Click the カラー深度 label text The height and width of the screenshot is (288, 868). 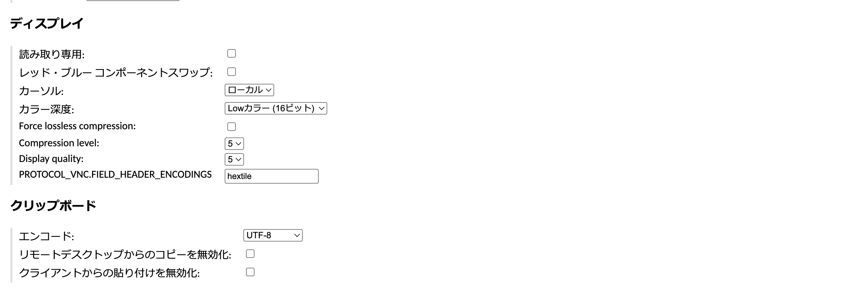pyautogui.click(x=47, y=109)
